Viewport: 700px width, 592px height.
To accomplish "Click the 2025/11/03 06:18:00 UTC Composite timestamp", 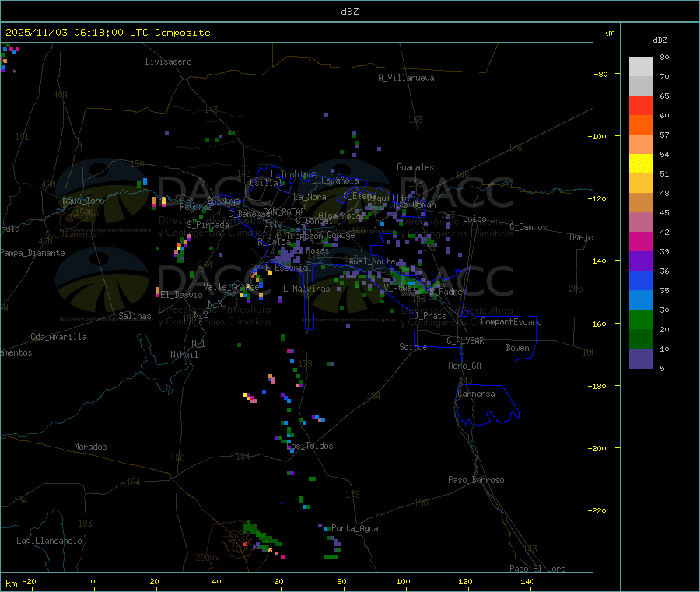I will coord(107,33).
